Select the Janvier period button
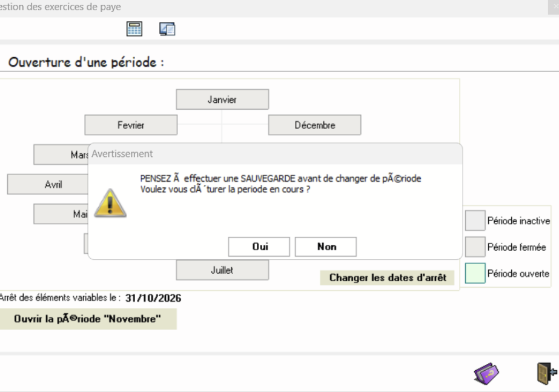 (222, 99)
